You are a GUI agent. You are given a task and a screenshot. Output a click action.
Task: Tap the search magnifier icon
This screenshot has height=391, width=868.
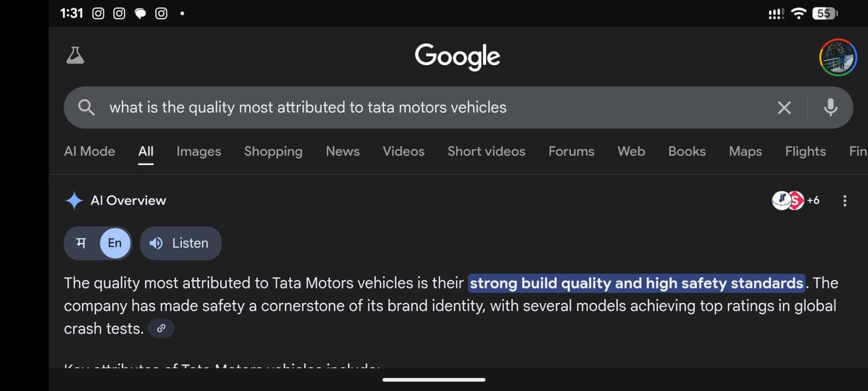click(x=87, y=108)
